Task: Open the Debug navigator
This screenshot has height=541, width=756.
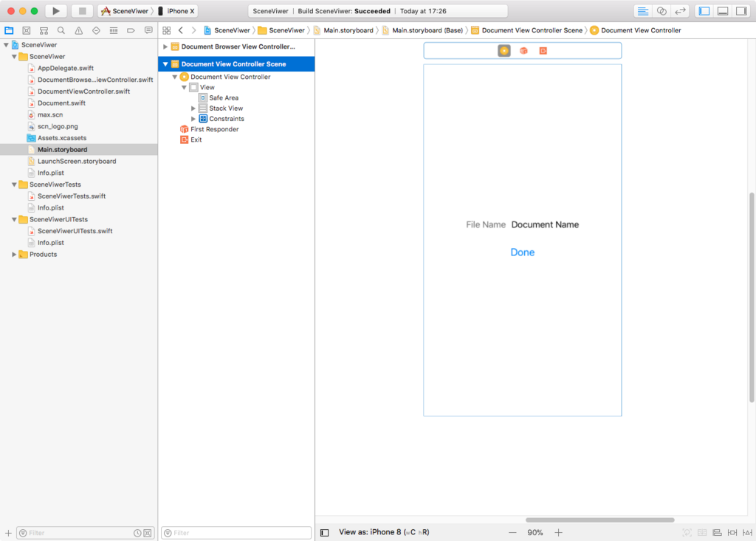Action: pos(113,30)
